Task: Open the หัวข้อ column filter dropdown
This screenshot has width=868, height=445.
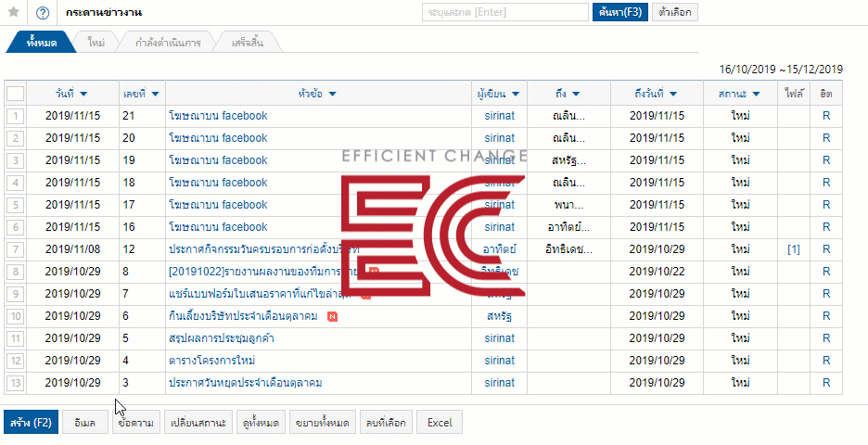Action: [332, 94]
